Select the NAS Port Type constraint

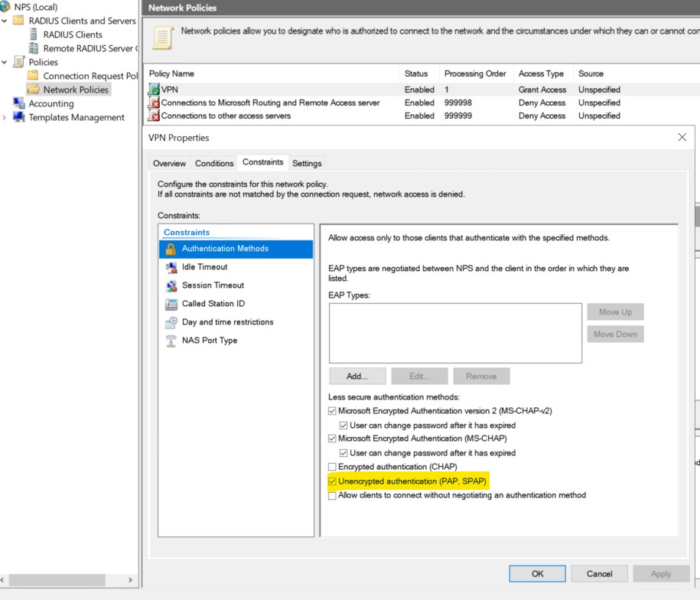tap(236, 340)
